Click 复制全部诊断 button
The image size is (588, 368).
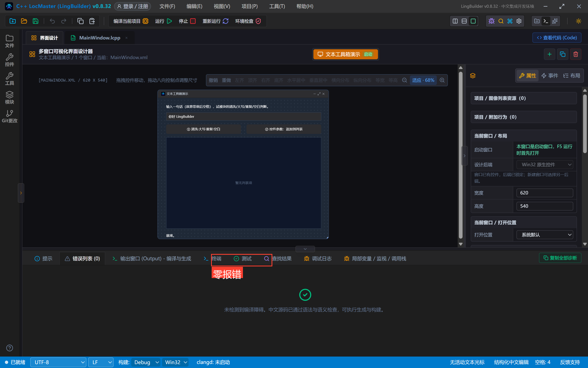pos(560,258)
